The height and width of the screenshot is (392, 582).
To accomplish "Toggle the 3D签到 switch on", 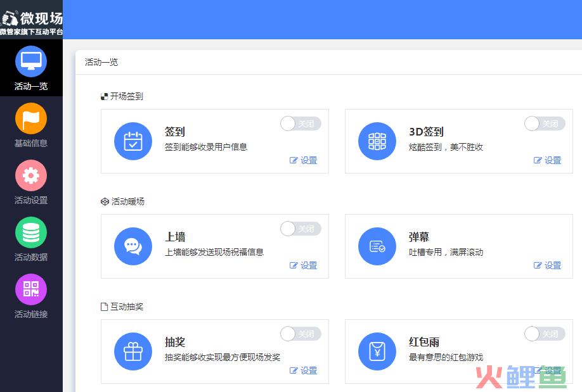I will [545, 123].
